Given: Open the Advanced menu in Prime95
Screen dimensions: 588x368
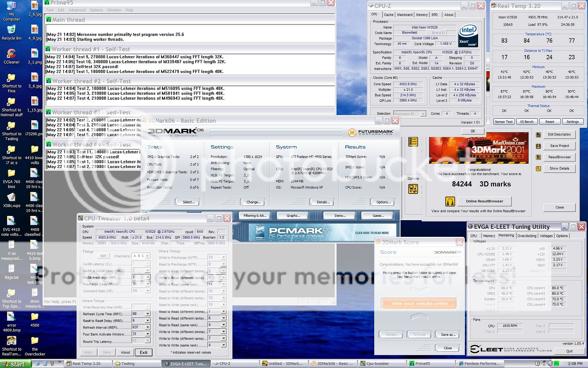Looking at the screenshot, I should coord(77,10).
